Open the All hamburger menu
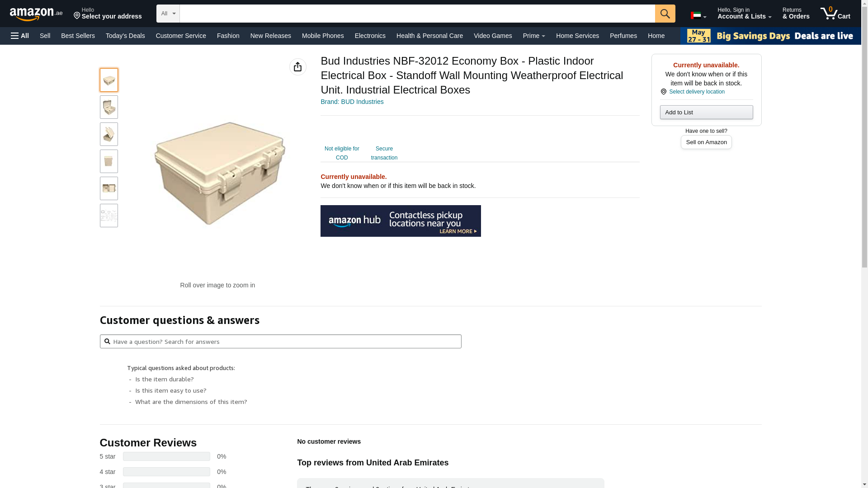This screenshot has height=488, width=868. [20, 36]
